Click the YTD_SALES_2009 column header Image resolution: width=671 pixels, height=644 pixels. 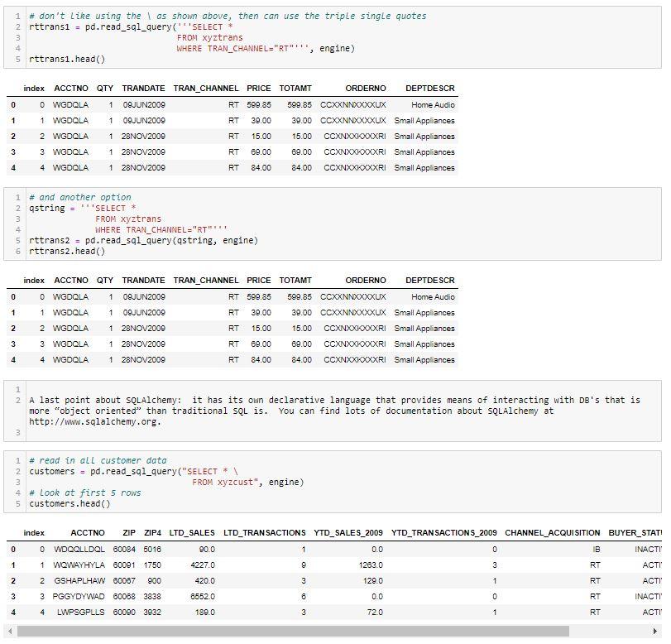pyautogui.click(x=348, y=533)
